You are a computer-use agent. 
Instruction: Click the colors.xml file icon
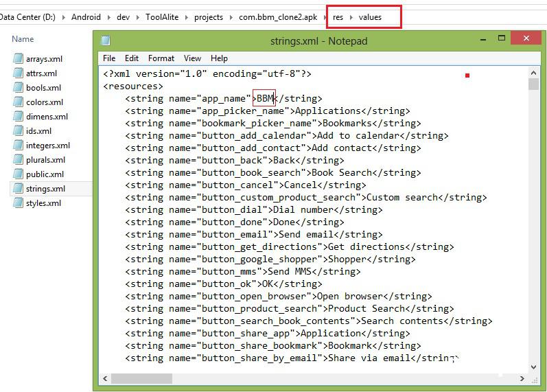coord(18,102)
